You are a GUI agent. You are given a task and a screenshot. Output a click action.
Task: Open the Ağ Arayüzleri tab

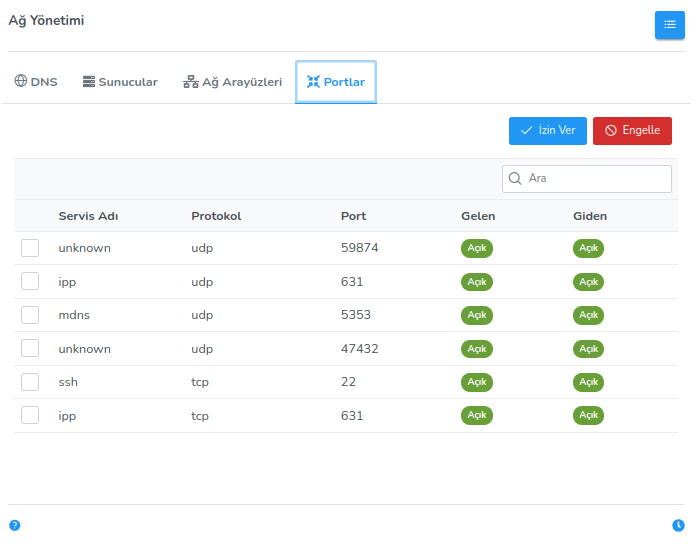coord(232,82)
